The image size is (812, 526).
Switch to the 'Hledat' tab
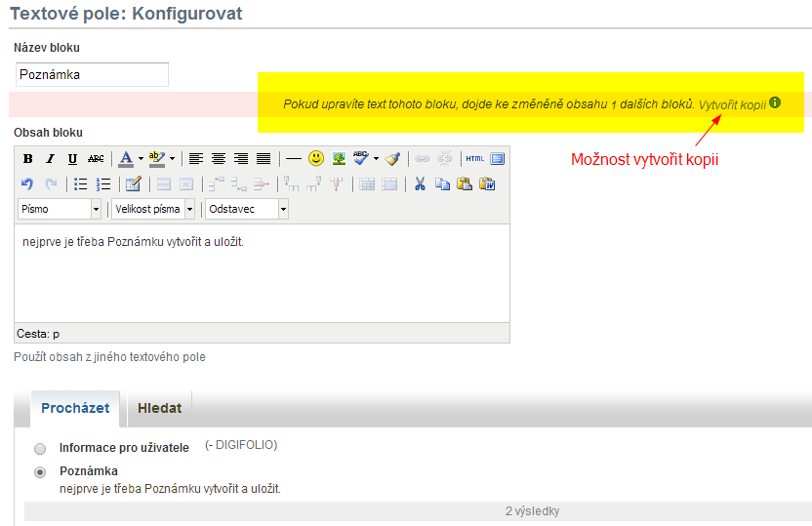(159, 408)
